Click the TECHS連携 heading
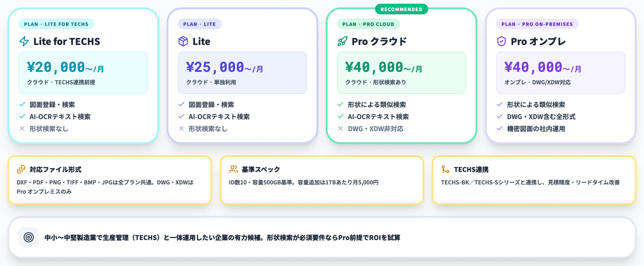Screen dimensions: 644x266 471,170
